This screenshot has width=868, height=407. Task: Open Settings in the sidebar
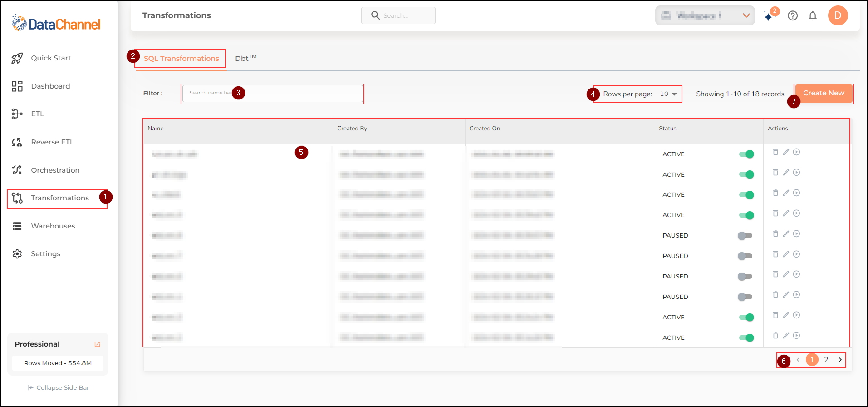pyautogui.click(x=45, y=254)
